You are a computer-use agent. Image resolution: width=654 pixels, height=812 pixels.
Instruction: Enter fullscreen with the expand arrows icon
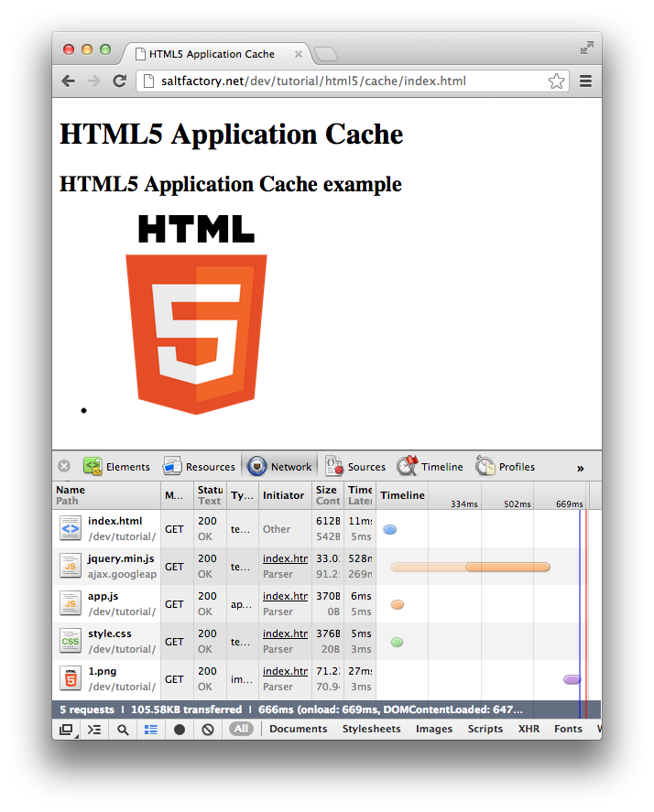point(586,49)
